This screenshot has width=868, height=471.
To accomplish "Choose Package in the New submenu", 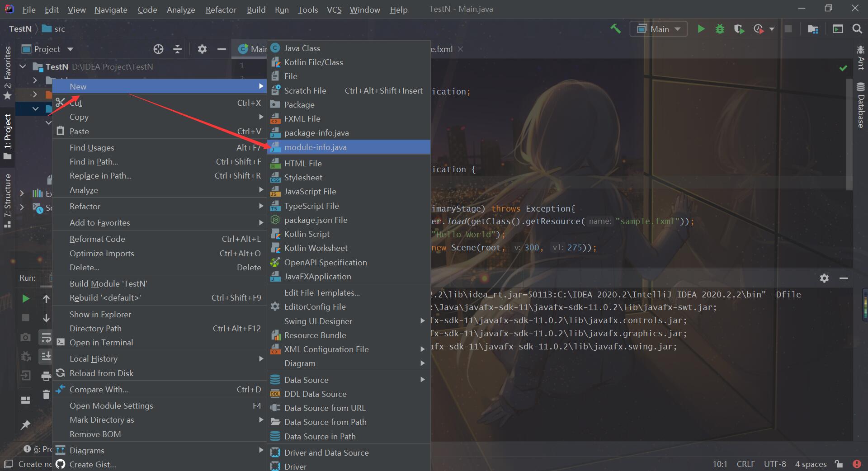I will [x=349, y=104].
